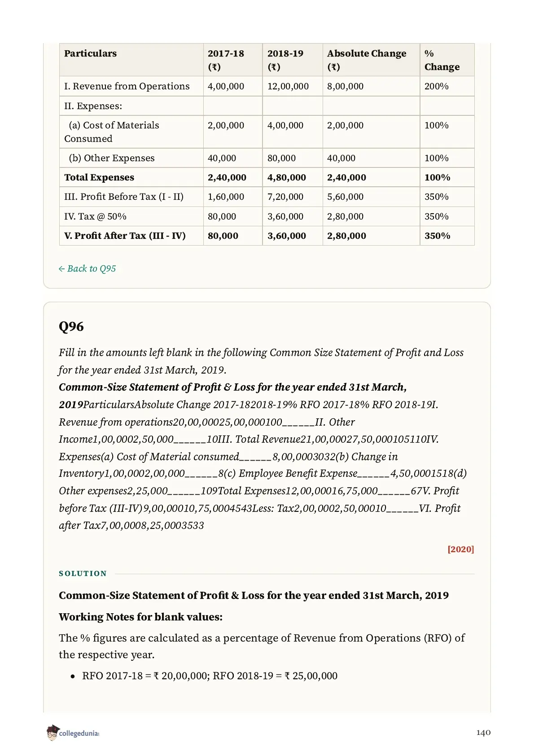The height and width of the screenshot is (756, 534).
Task: Click the page number 140
Action: [483, 732]
